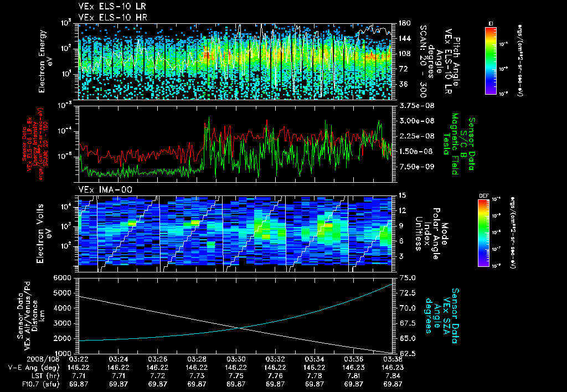Click the '03:34' time tick label
This screenshot has width=567, height=392.
click(315, 360)
